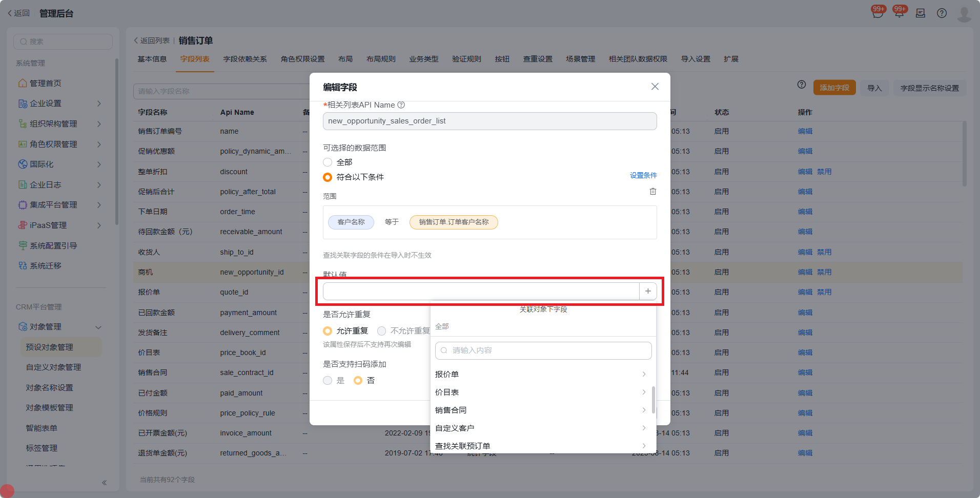Expand 销售合同 in the field dropdown
The image size is (980, 498).
coord(644,410)
